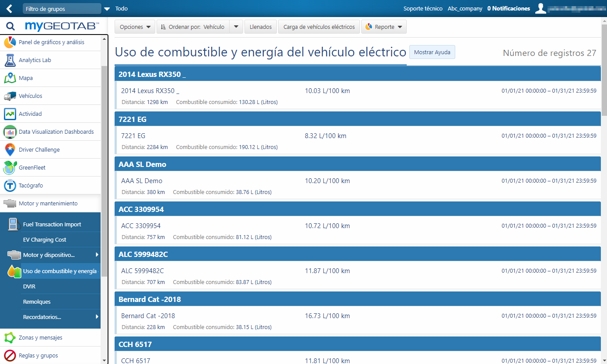This screenshot has width=607, height=364.
Task: Open Driver Challenge star icon
Action: coord(10,150)
